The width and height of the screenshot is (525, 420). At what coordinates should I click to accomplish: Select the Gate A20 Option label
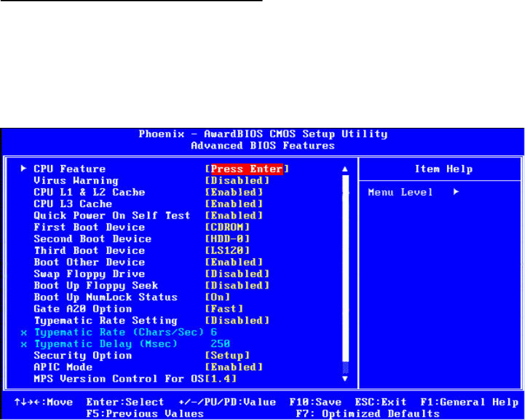82,309
